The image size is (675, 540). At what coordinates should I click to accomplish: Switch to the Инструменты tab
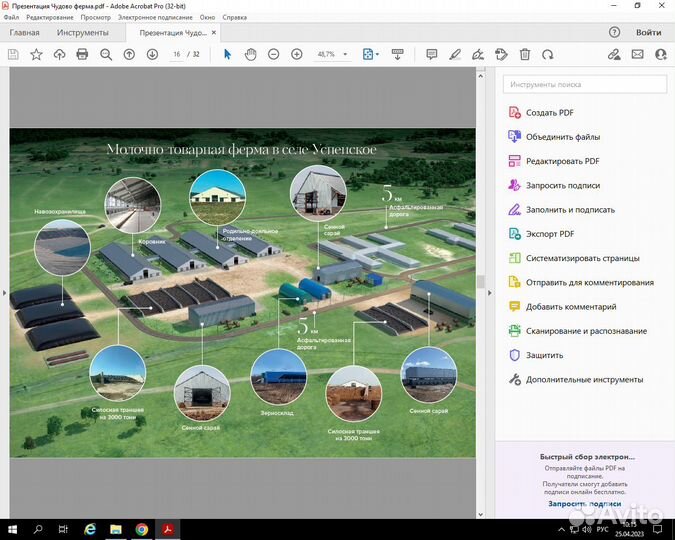point(83,33)
